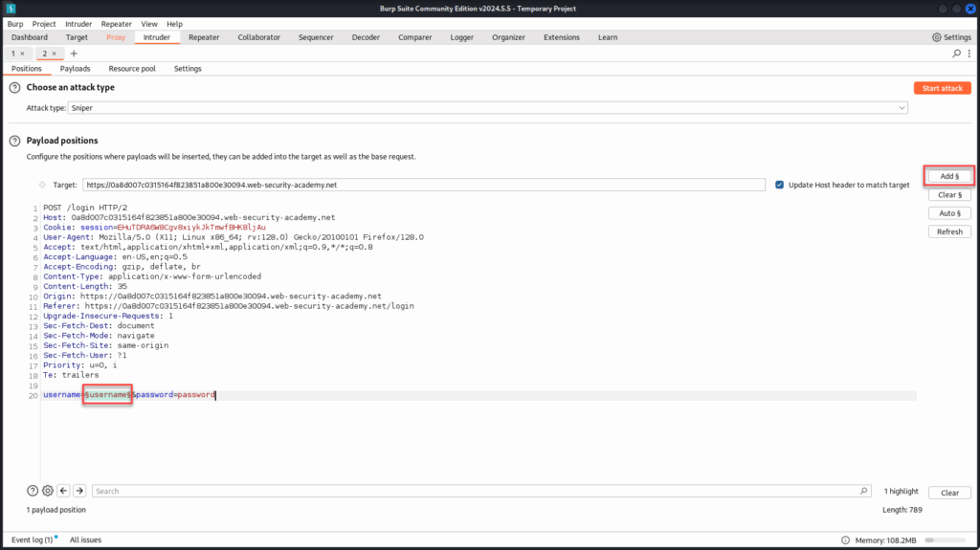Open the Intruder menu
This screenshot has width=980, height=550.
[78, 24]
